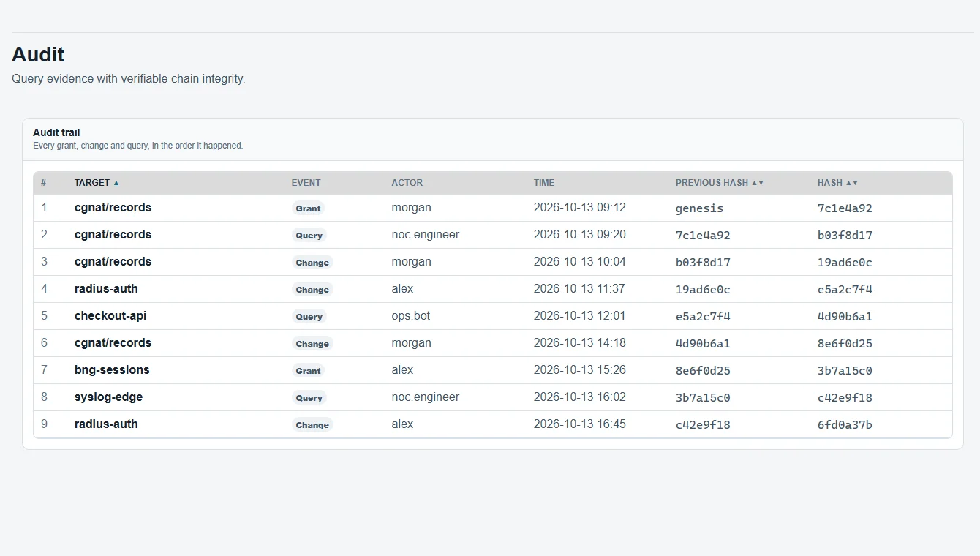Click the Actor column header
Image resolution: width=980 pixels, height=556 pixels.
tap(407, 183)
